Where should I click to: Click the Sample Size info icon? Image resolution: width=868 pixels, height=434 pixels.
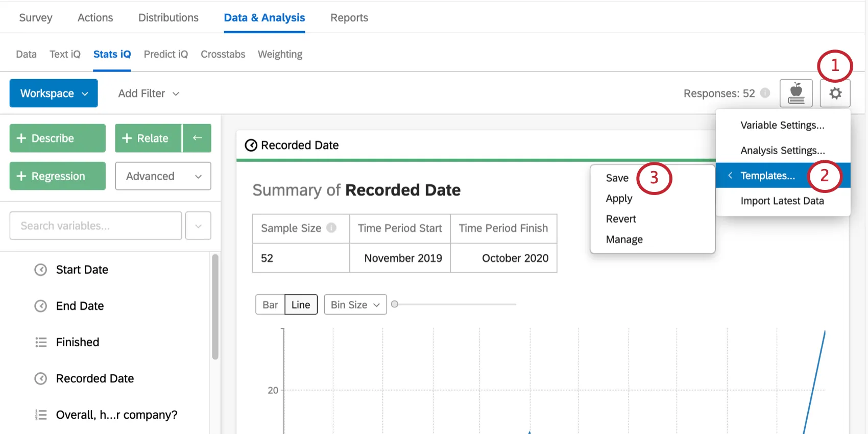pos(331,228)
